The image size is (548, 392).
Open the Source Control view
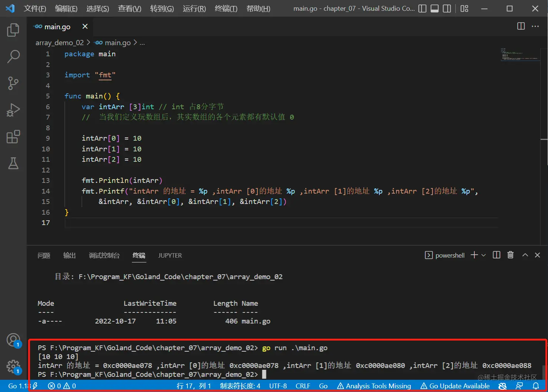13,83
